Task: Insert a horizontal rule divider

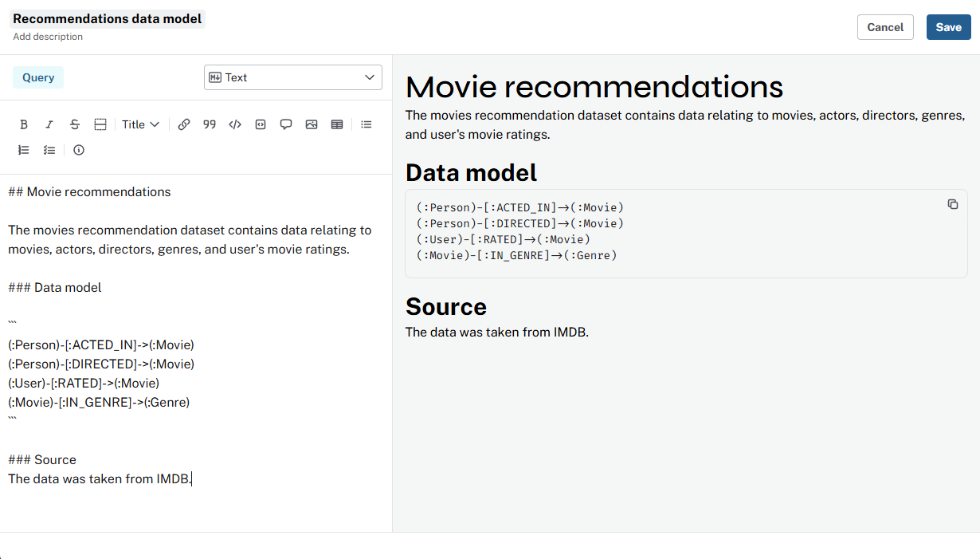Action: click(100, 124)
